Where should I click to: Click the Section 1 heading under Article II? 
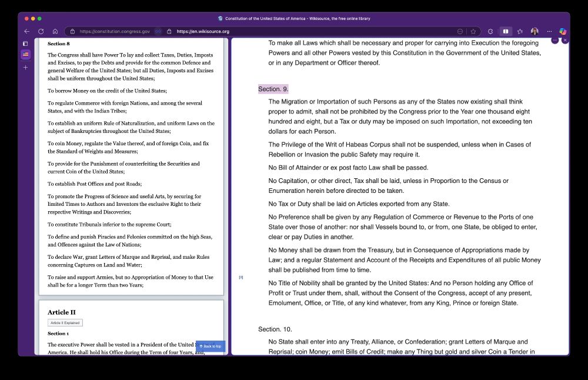[58, 334]
